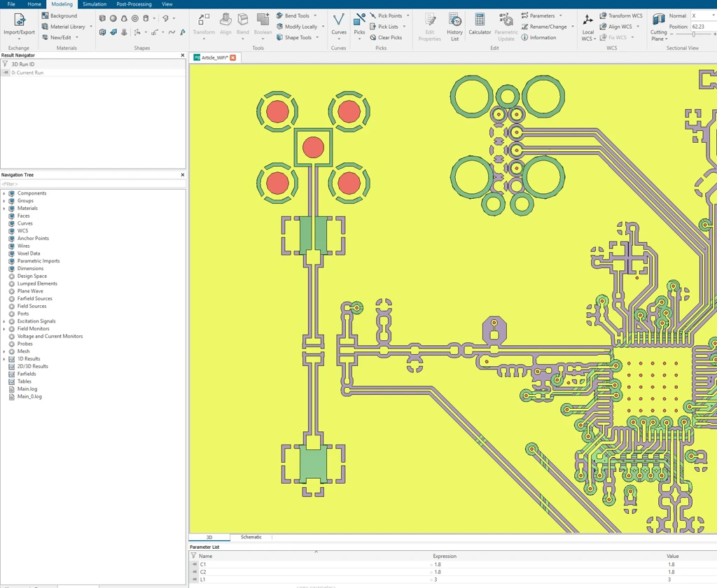Open the Picks tool
The height and width of the screenshot is (588, 717).
tap(359, 26)
